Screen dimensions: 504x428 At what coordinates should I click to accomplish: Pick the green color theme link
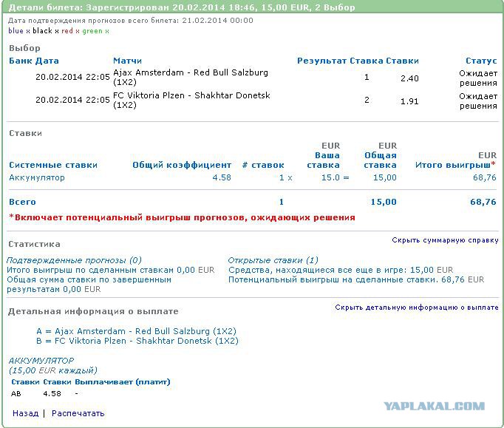pyautogui.click(x=92, y=31)
